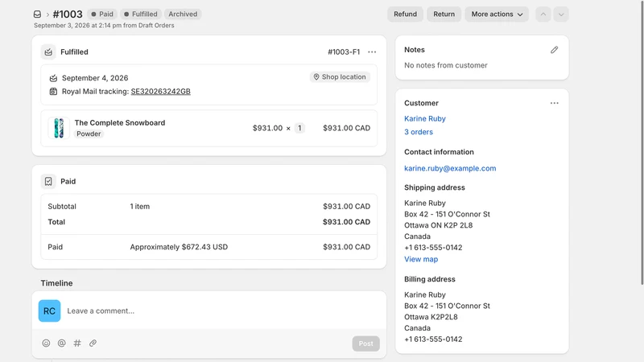The height and width of the screenshot is (362, 644).
Task: Click the shipping phone +1 613-555-0142
Action: click(x=433, y=248)
